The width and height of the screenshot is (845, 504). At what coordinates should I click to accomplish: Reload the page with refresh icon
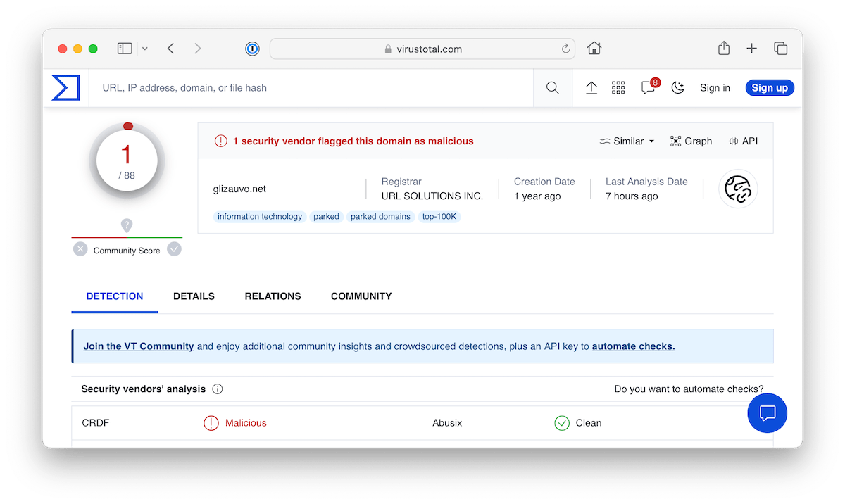[x=565, y=49]
